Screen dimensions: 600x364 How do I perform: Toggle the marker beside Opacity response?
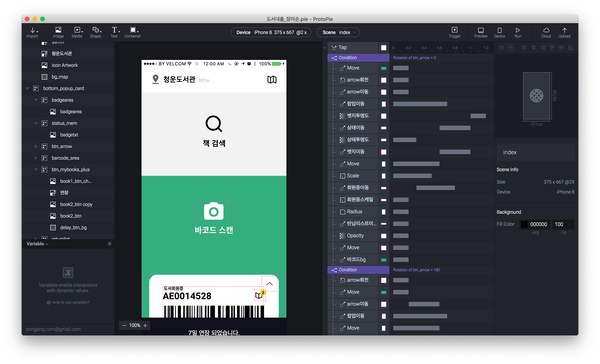384,236
